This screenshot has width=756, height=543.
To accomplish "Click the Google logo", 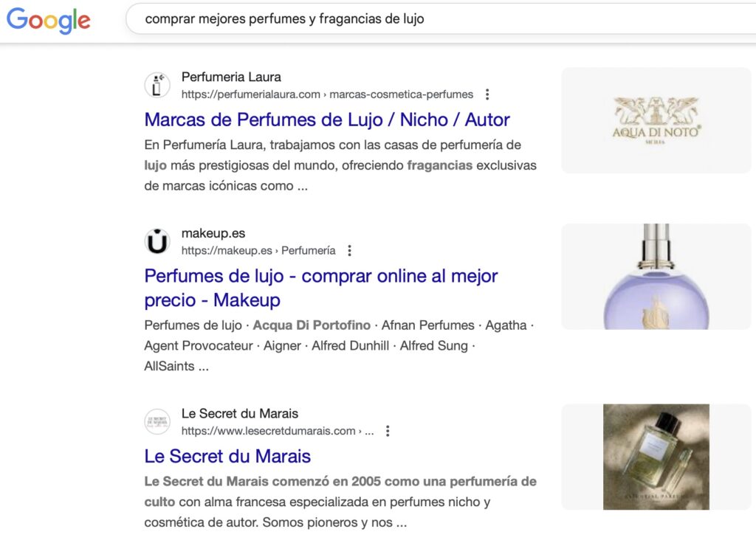I will tap(48, 20).
